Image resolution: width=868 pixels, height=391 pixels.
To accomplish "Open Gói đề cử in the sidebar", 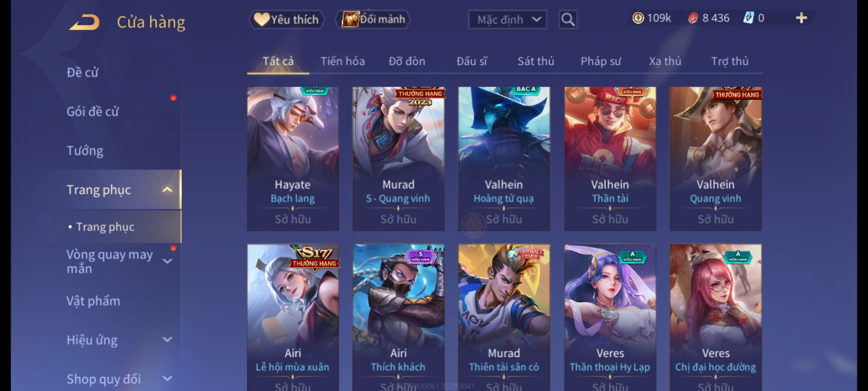I will click(93, 112).
